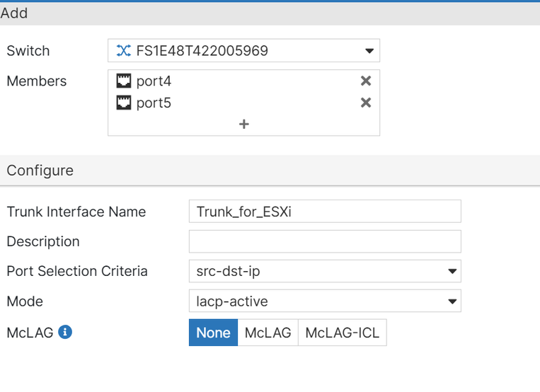Select the McLAG-ICL option
Image resolution: width=540 pixels, height=392 pixels.
point(343,333)
